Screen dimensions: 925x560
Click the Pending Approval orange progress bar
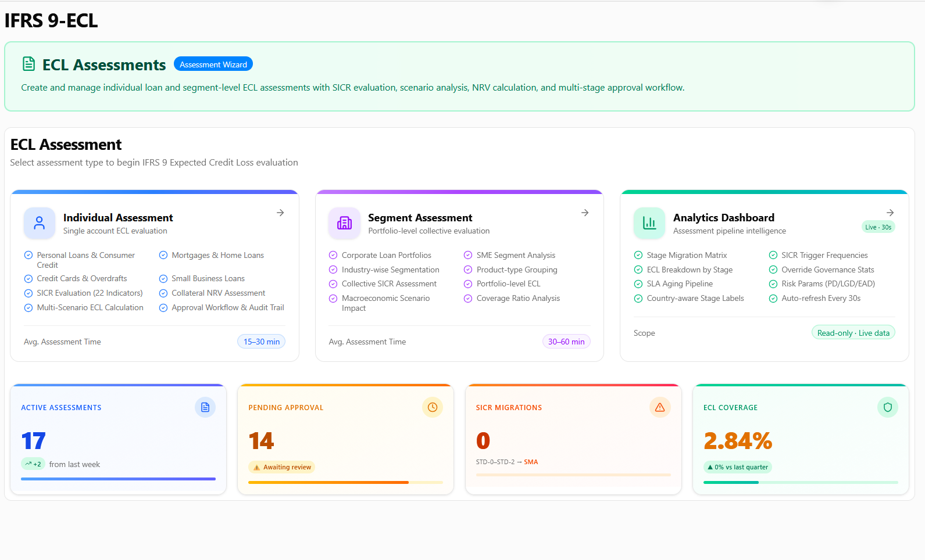(x=328, y=482)
